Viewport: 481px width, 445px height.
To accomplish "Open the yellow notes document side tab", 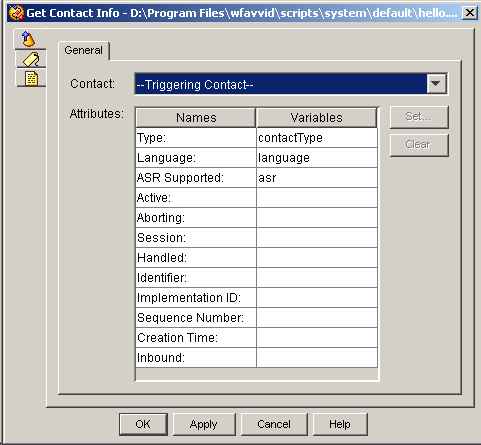I will tap(31, 78).
